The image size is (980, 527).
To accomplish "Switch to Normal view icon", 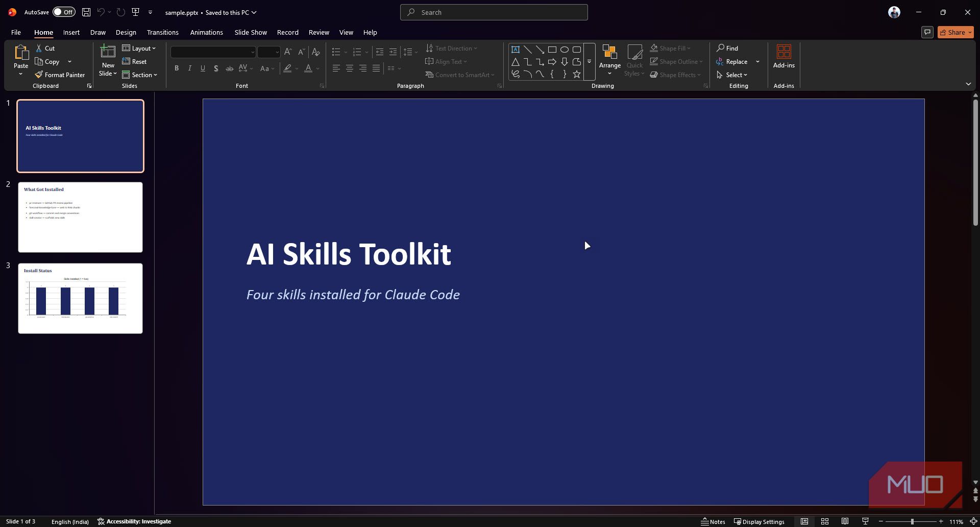I will [x=804, y=521].
